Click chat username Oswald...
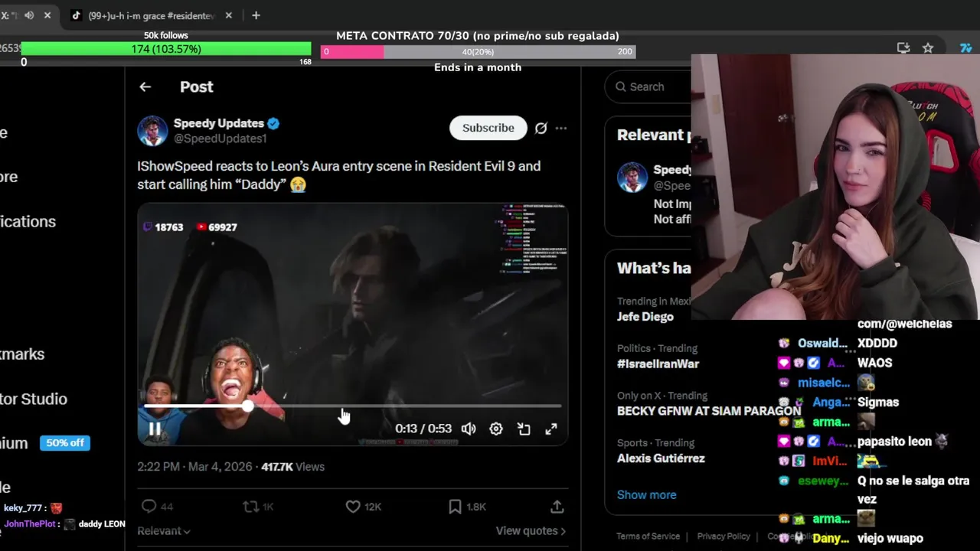Image resolution: width=980 pixels, height=551 pixels. 822,344
